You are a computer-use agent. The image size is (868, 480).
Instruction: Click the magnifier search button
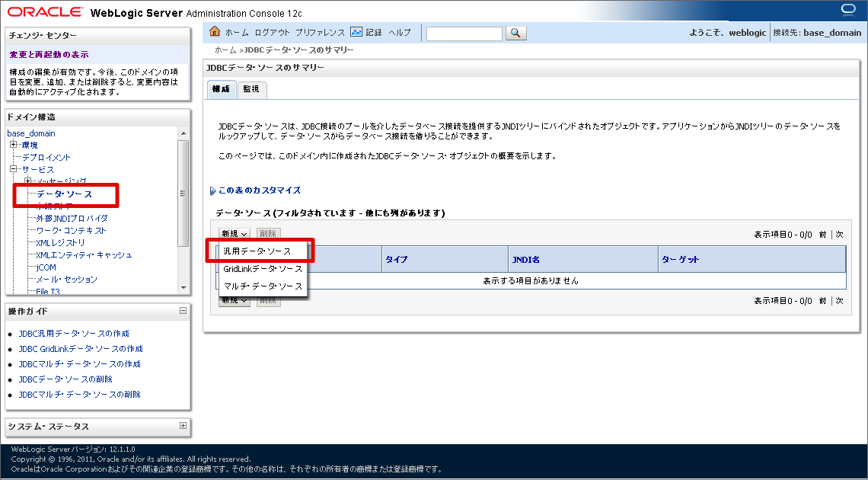tap(515, 34)
